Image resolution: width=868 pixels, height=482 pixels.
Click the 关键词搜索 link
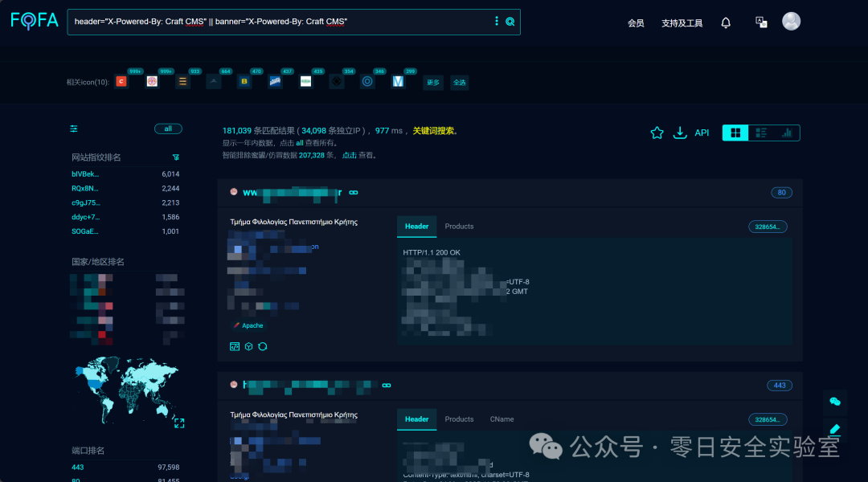(x=433, y=131)
